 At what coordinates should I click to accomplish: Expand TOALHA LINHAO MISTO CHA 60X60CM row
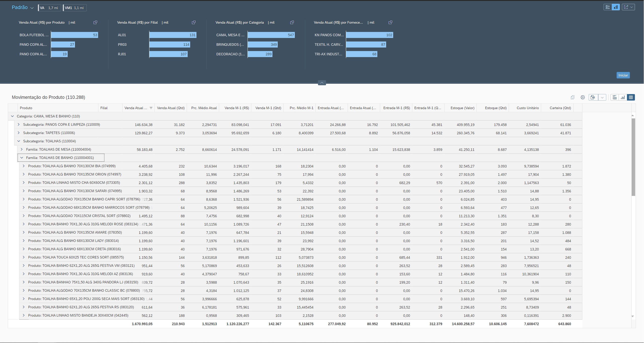24,183
